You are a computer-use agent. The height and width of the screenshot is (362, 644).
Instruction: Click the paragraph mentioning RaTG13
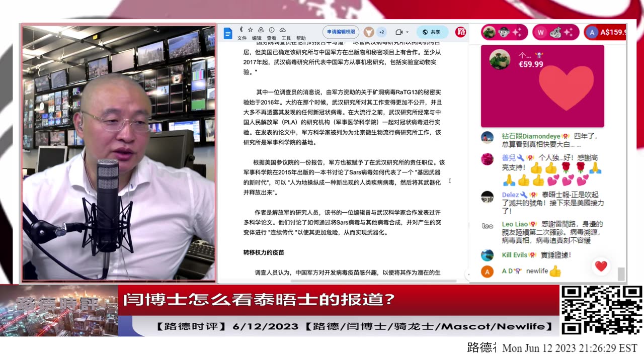(x=343, y=117)
